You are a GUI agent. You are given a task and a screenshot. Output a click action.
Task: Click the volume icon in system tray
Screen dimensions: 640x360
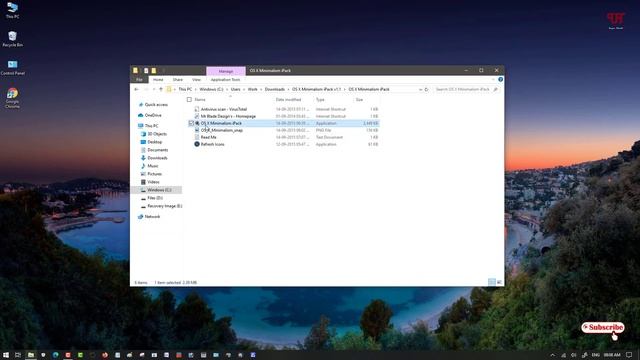click(x=574, y=355)
